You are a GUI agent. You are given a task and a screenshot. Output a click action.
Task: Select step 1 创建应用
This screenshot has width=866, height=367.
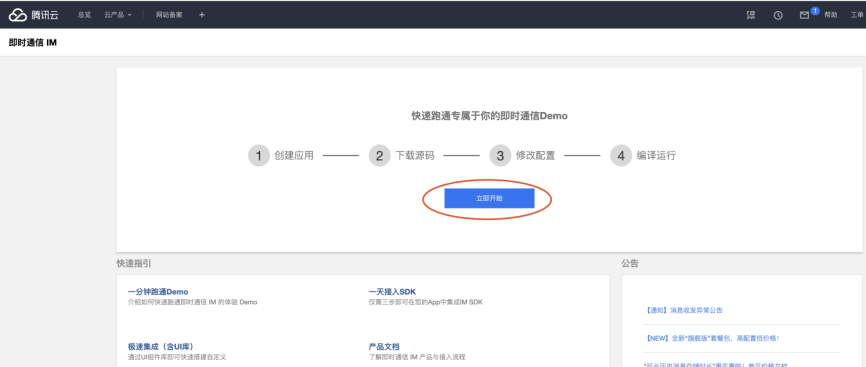click(281, 156)
